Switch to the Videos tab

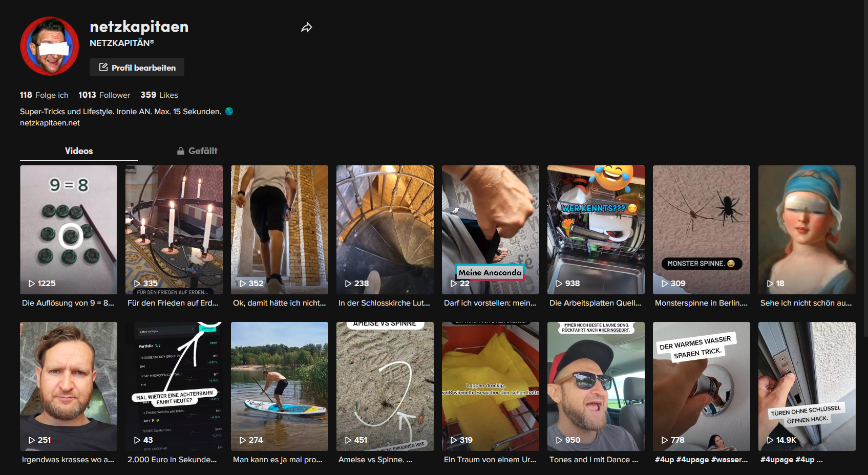click(79, 151)
